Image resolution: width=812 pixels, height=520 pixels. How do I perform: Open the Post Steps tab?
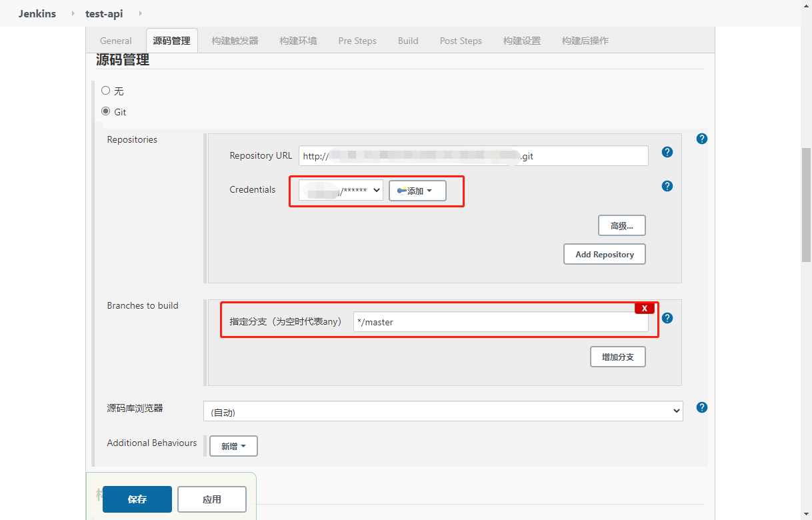[x=461, y=41]
